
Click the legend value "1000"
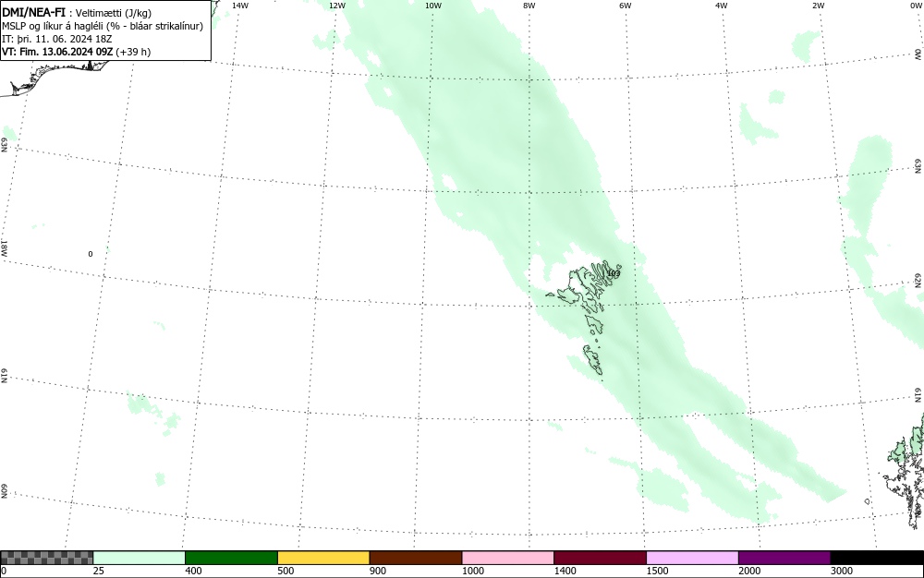473,571
